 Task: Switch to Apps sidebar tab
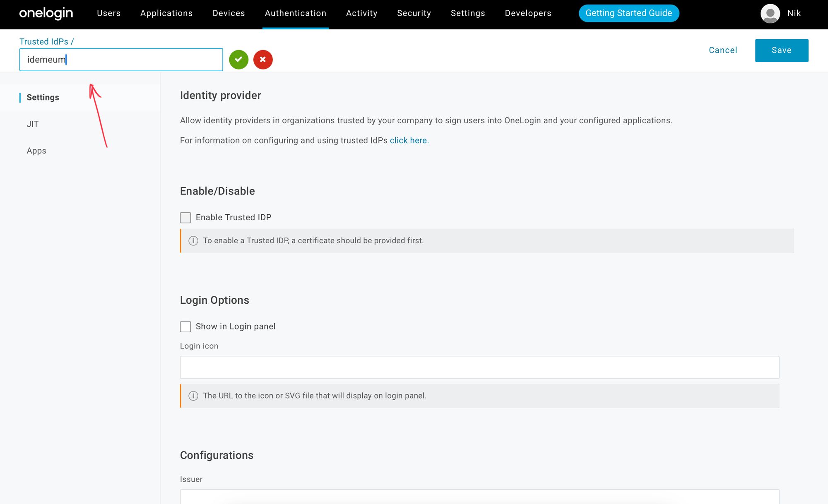pos(36,151)
